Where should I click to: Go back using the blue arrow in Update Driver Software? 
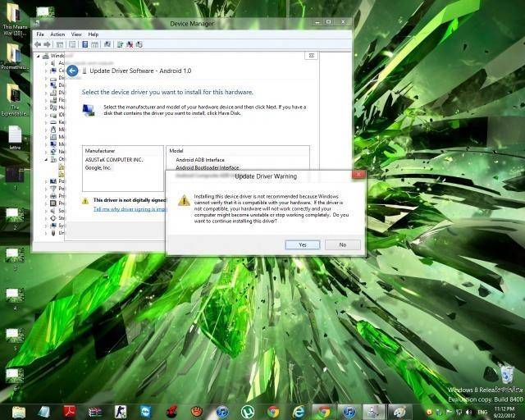pos(72,71)
